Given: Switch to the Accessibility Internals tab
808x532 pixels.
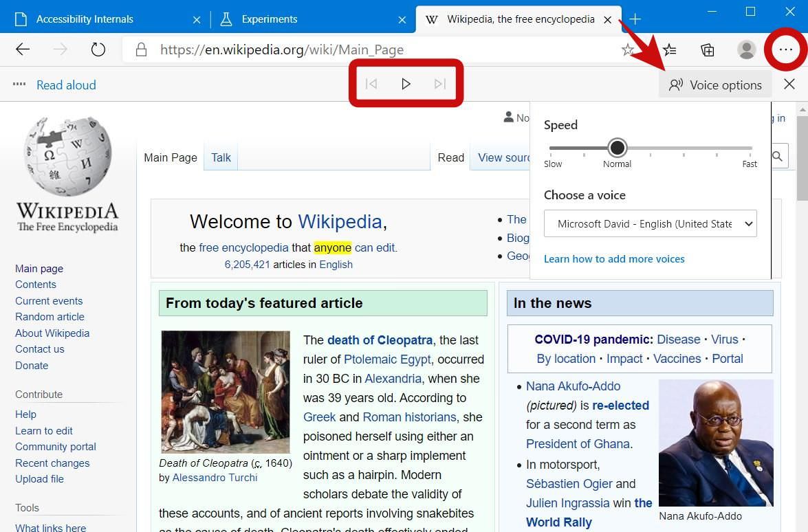Looking at the screenshot, I should pos(85,19).
